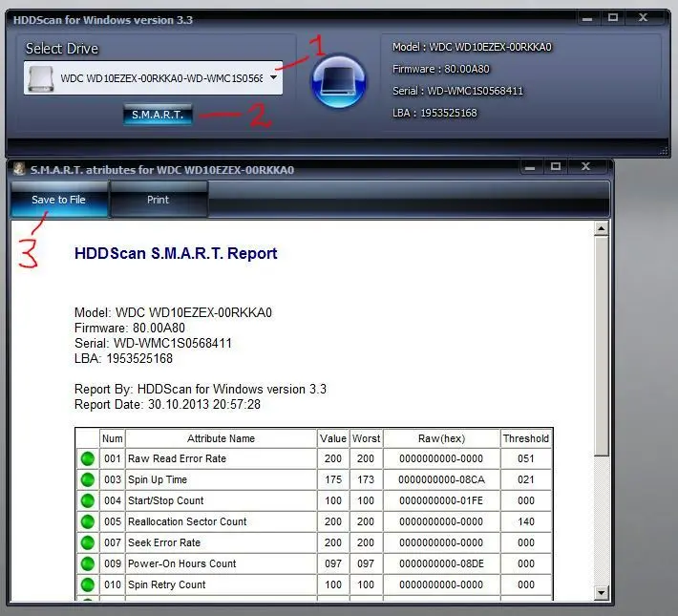Viewport: 678px width, 616px height.
Task: Click threshold value '140'
Action: [526, 521]
